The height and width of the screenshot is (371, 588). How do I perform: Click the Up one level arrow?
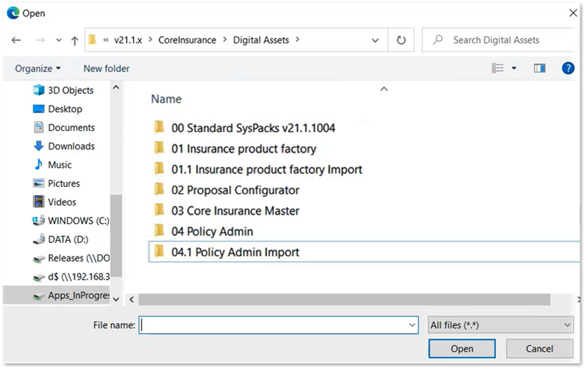point(75,40)
